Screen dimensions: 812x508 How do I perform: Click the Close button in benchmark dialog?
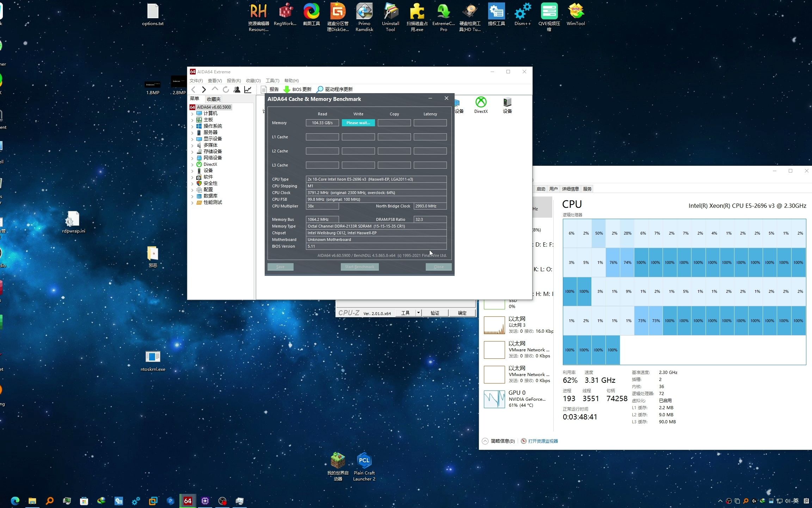[x=438, y=267]
